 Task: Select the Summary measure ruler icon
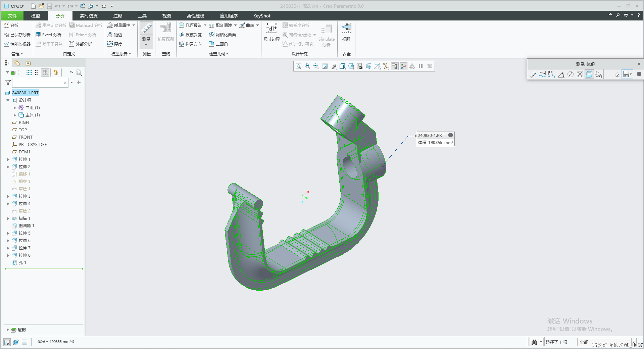(x=533, y=74)
